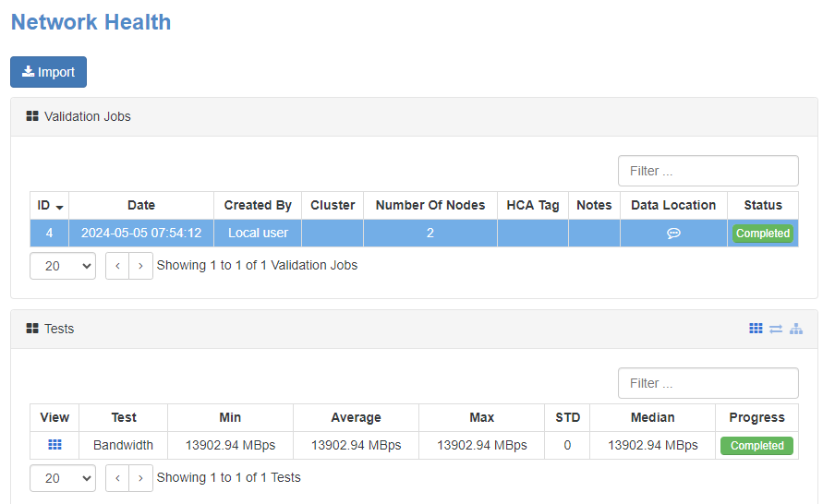835x504 pixels.
Task: Click the Validation Jobs panel grid icon
Action: pyautogui.click(x=32, y=116)
